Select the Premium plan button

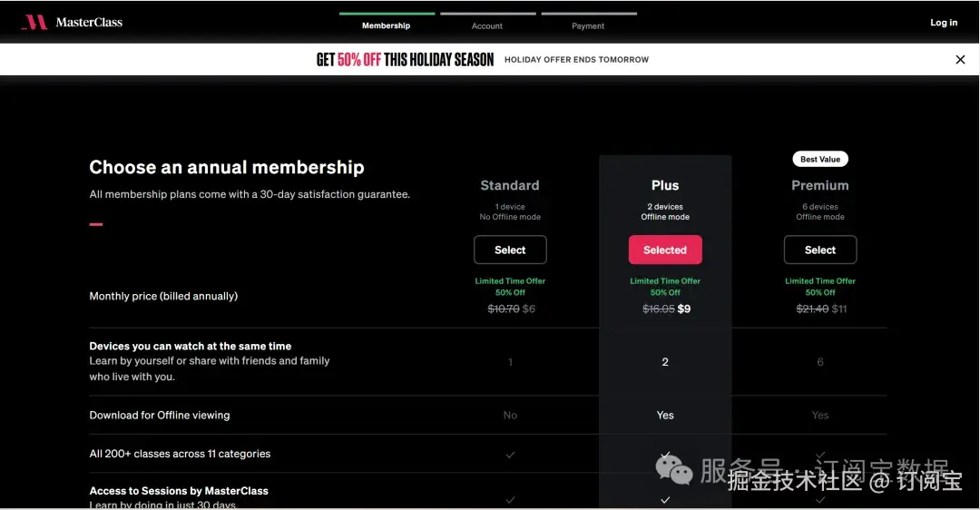820,250
